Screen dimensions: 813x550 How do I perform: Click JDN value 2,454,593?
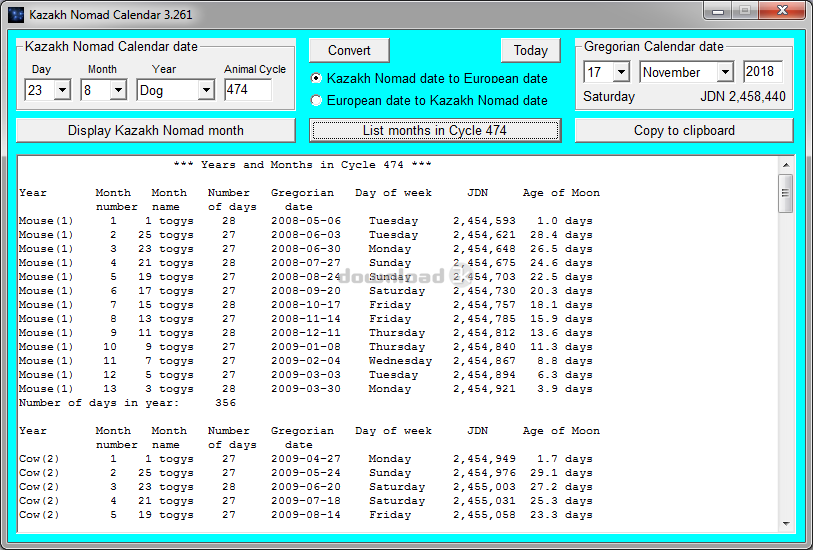(x=484, y=221)
